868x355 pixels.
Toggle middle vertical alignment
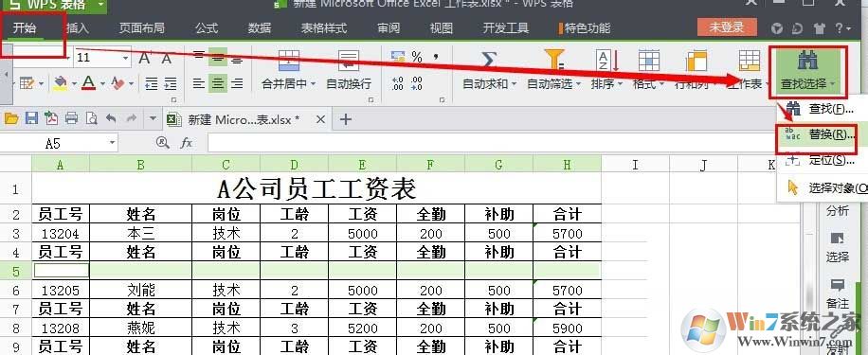coord(218,57)
